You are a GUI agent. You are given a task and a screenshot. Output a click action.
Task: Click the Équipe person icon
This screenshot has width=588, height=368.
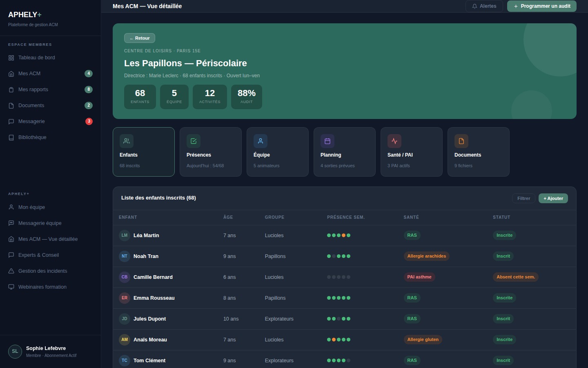click(x=261, y=141)
